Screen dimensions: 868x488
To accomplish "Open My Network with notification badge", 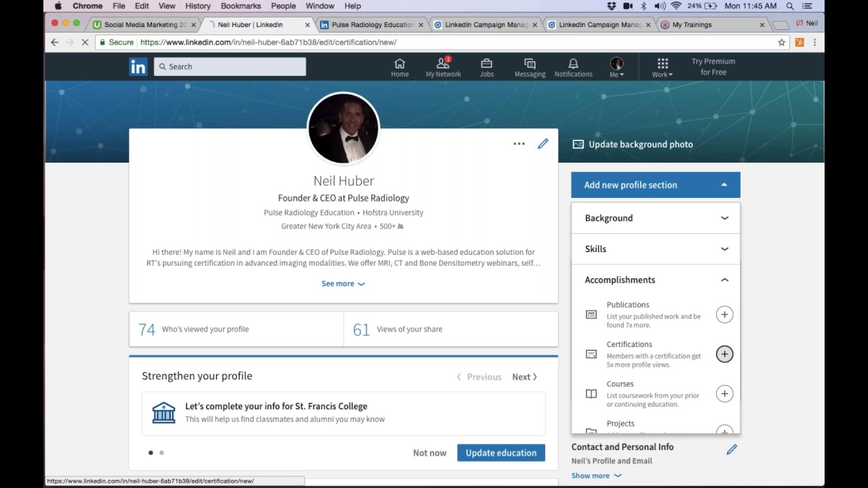I will [x=443, y=67].
